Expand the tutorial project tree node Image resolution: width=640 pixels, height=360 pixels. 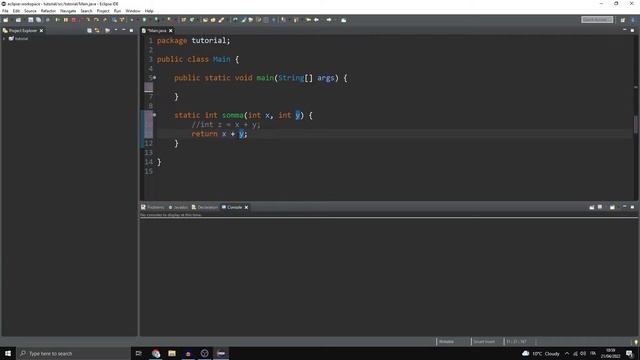4,39
